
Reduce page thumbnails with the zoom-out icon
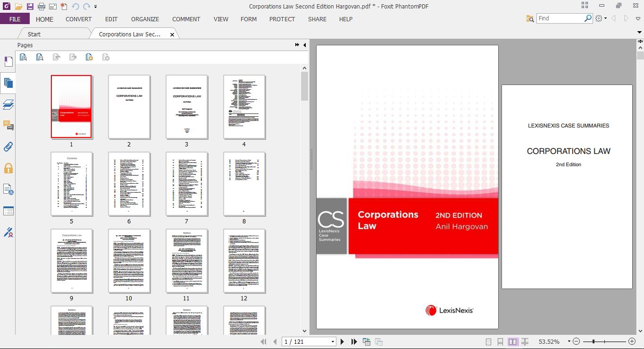40,57
